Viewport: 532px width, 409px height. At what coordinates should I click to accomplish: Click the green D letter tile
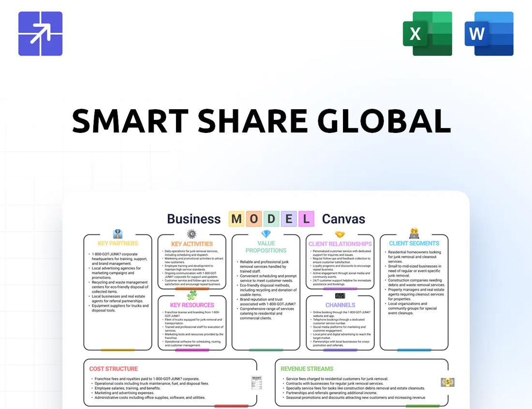coord(271,219)
